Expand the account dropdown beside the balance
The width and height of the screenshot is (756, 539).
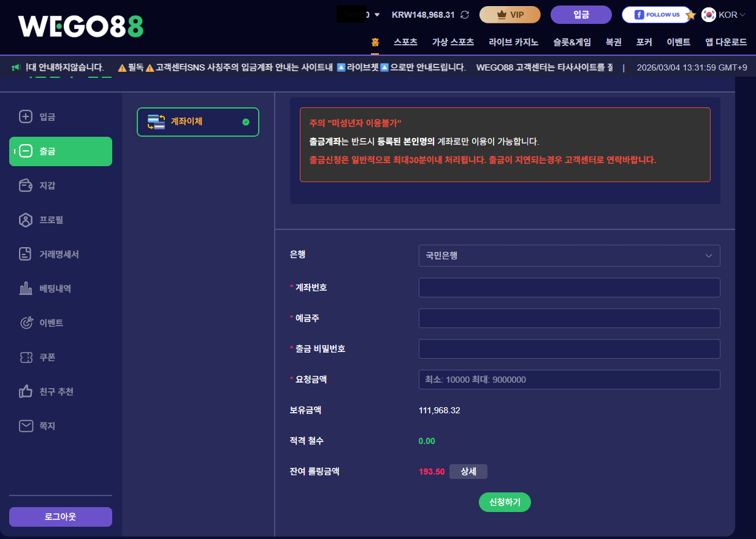[376, 14]
